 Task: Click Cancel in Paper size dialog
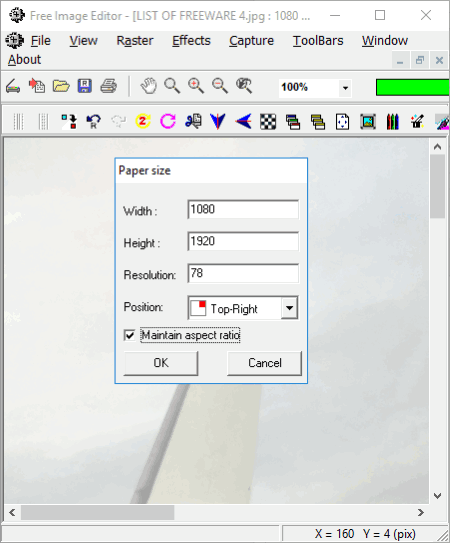tap(265, 363)
